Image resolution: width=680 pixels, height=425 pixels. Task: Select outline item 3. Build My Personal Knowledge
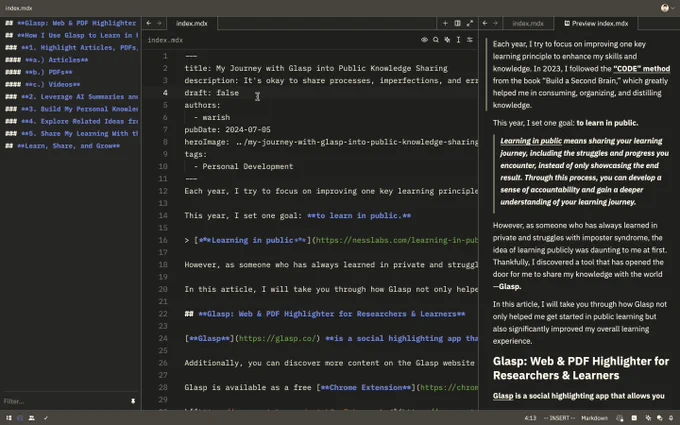(x=71, y=109)
